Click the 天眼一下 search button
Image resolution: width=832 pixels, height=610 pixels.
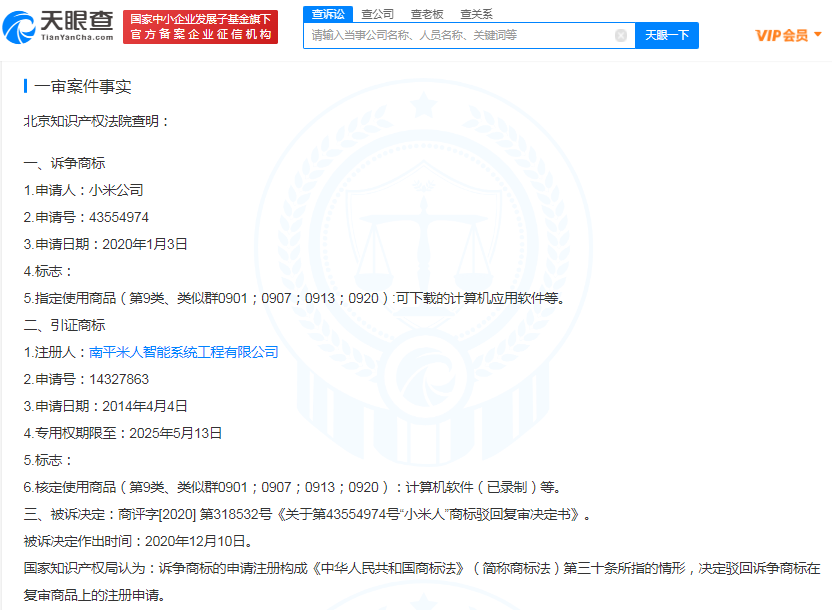[667, 36]
